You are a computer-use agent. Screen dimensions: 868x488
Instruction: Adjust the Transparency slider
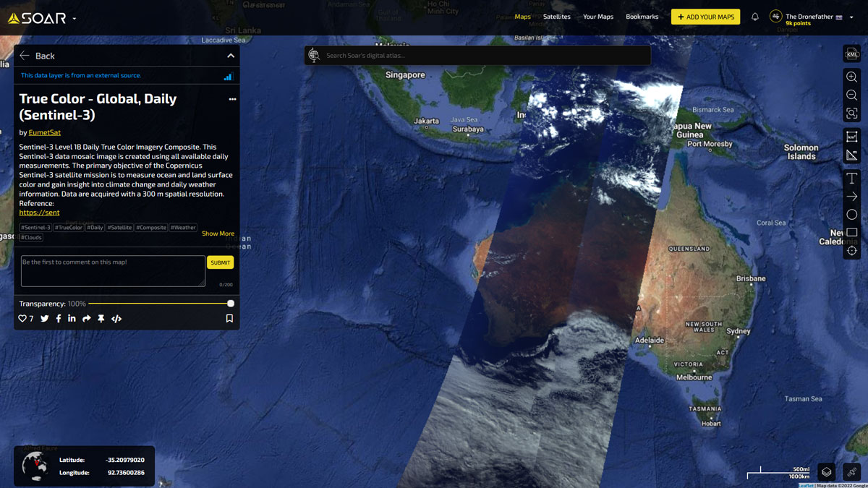click(x=231, y=304)
